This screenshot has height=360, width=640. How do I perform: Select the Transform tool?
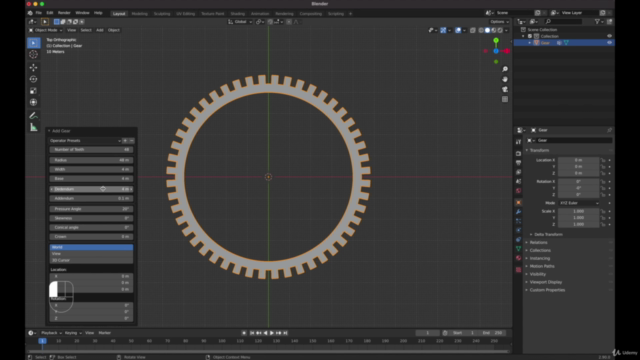tap(33, 102)
